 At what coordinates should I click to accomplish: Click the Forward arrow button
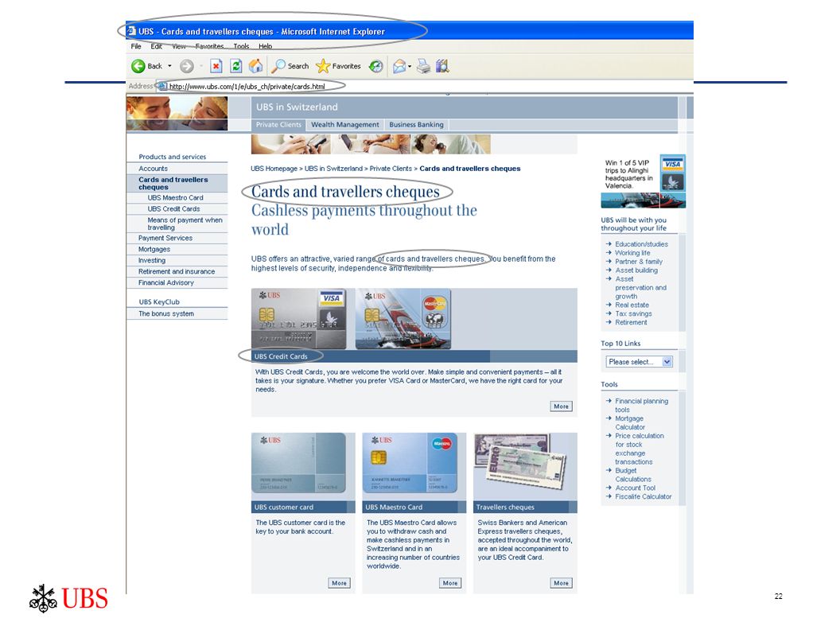(x=186, y=67)
